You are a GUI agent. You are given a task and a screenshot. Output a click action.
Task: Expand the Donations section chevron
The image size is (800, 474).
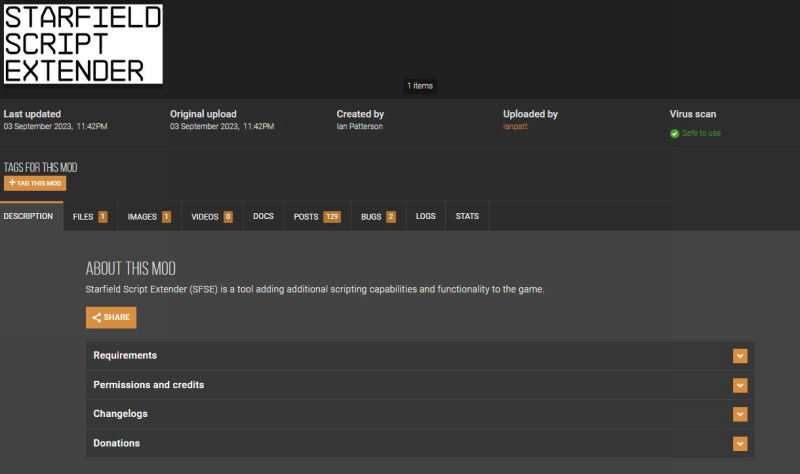740,443
